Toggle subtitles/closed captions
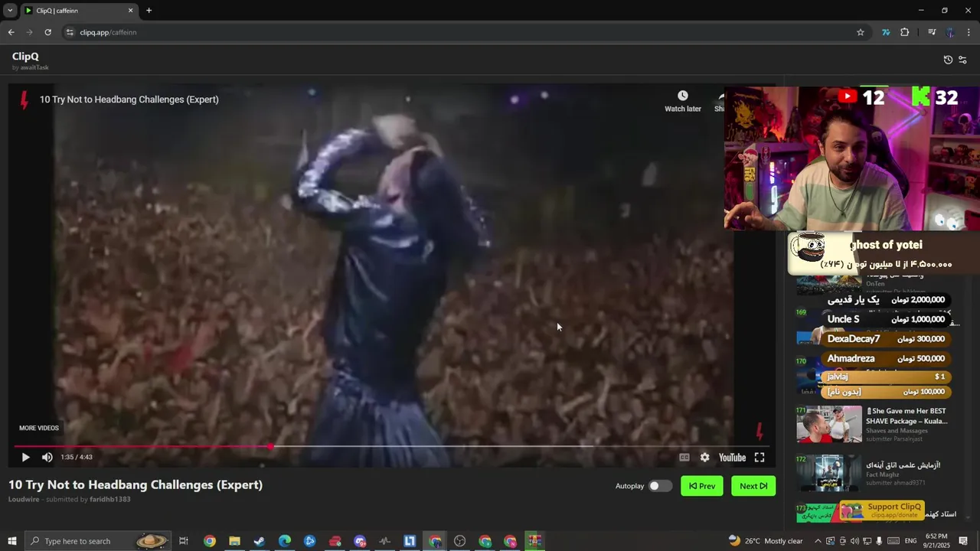980x551 pixels. coord(684,458)
